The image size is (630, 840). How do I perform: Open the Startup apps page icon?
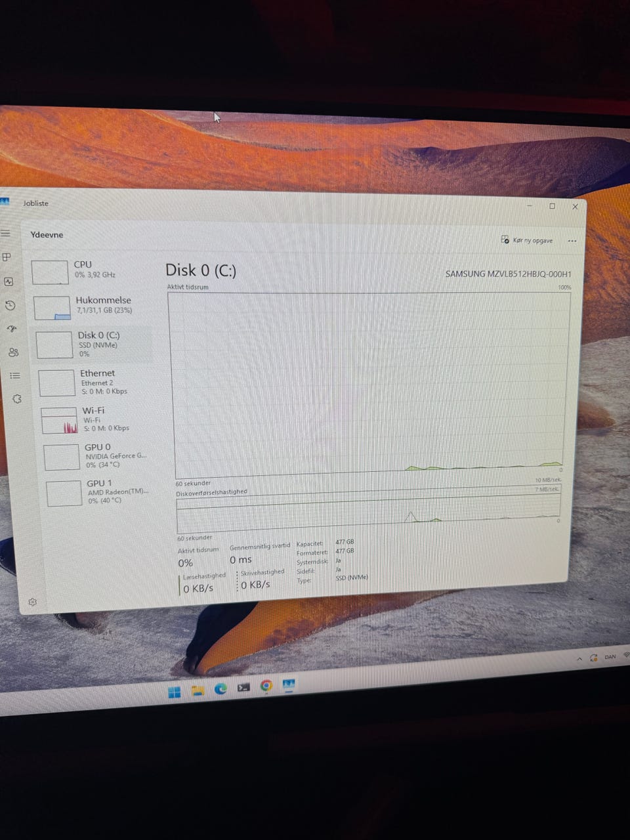[12, 329]
